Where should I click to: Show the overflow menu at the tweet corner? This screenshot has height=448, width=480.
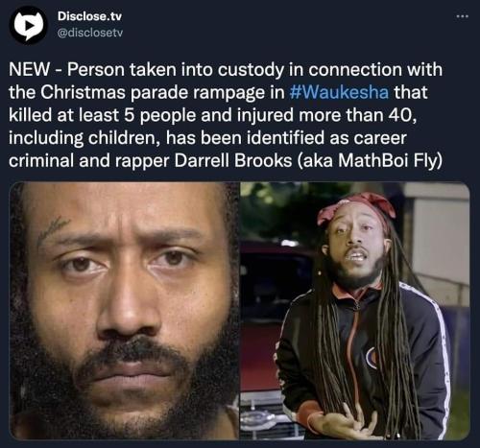pyautogui.click(x=463, y=16)
